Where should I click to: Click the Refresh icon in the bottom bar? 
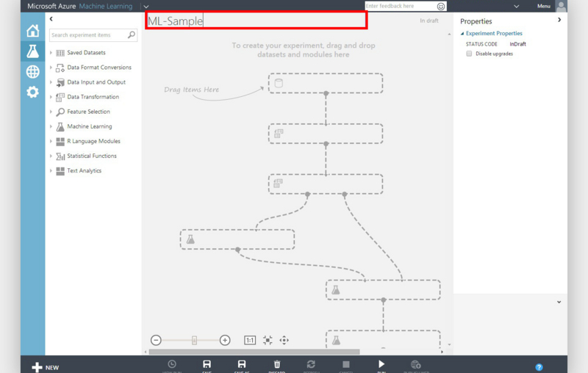pos(311,364)
